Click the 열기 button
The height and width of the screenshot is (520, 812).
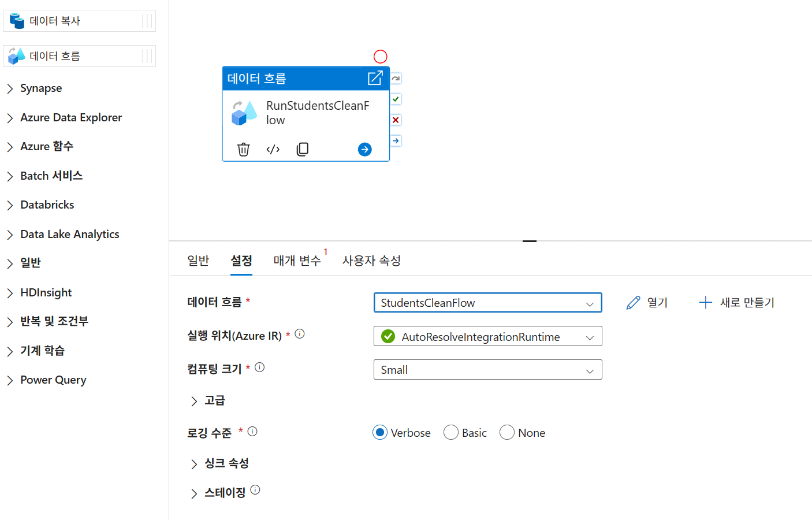coord(647,303)
